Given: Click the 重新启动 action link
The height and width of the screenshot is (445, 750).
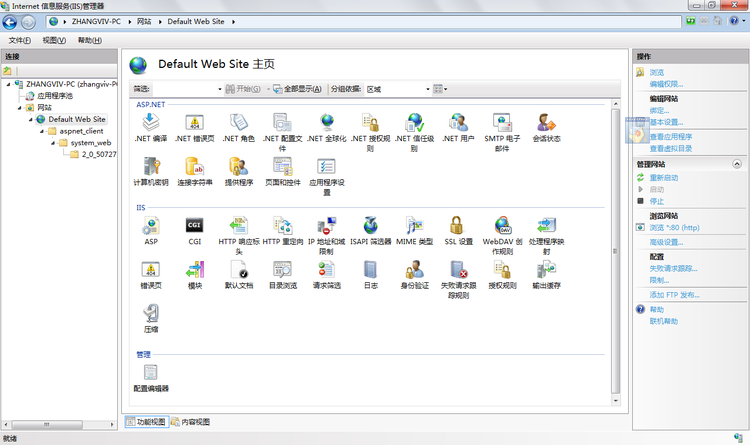Looking at the screenshot, I should click(663, 178).
